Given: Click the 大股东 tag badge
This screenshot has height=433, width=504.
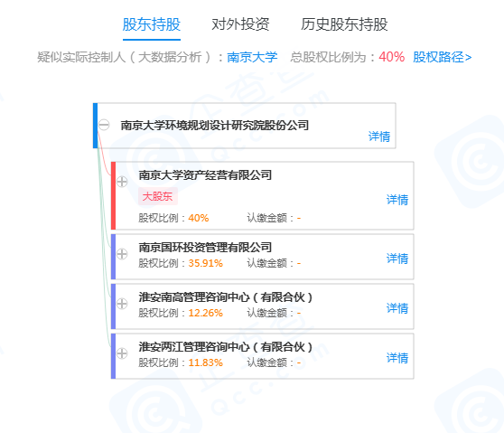Looking at the screenshot, I should click(x=157, y=196).
